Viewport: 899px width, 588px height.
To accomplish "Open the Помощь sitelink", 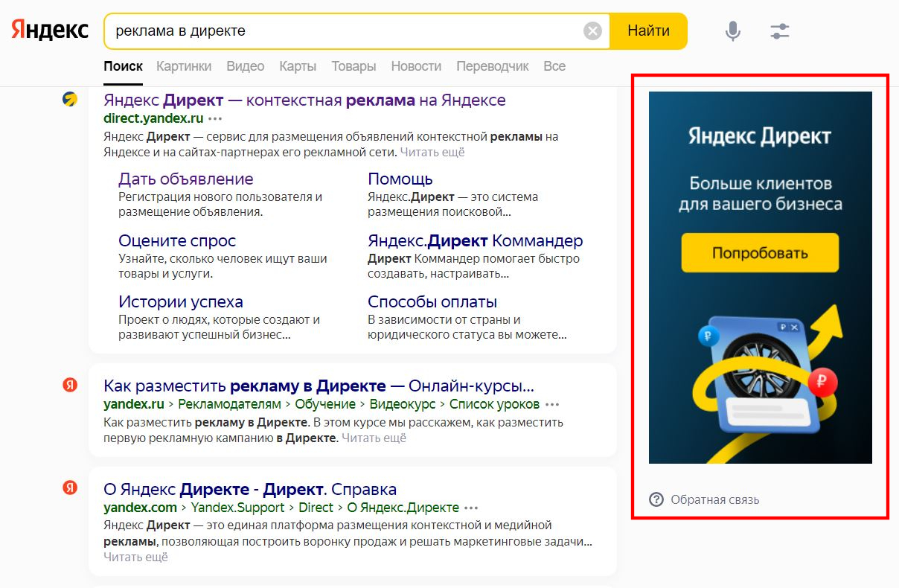I will (400, 179).
